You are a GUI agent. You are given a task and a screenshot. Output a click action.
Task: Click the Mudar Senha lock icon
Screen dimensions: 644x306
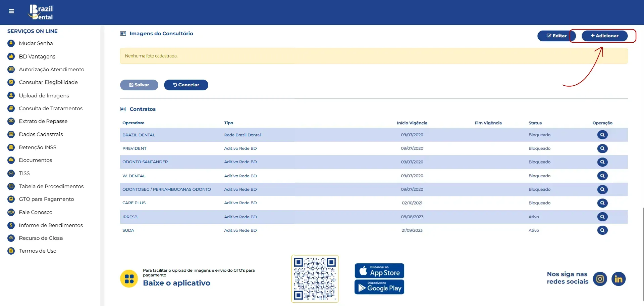pyautogui.click(x=11, y=43)
